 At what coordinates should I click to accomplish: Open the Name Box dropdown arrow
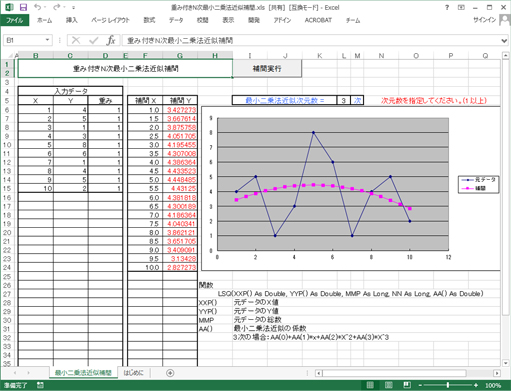[47, 40]
